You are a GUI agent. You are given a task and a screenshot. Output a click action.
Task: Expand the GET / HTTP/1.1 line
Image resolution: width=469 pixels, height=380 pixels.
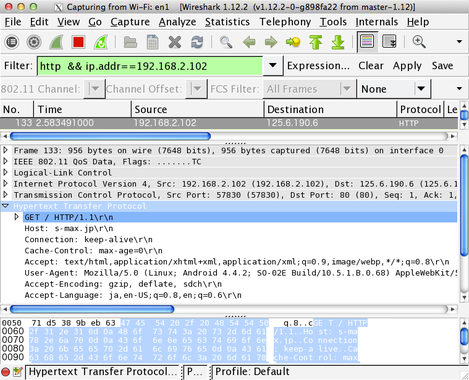[16, 217]
